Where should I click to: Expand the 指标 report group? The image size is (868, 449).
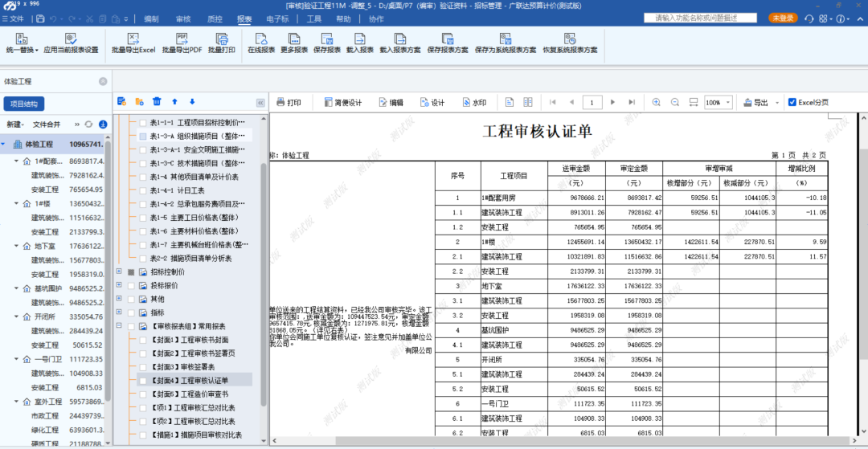tap(119, 312)
